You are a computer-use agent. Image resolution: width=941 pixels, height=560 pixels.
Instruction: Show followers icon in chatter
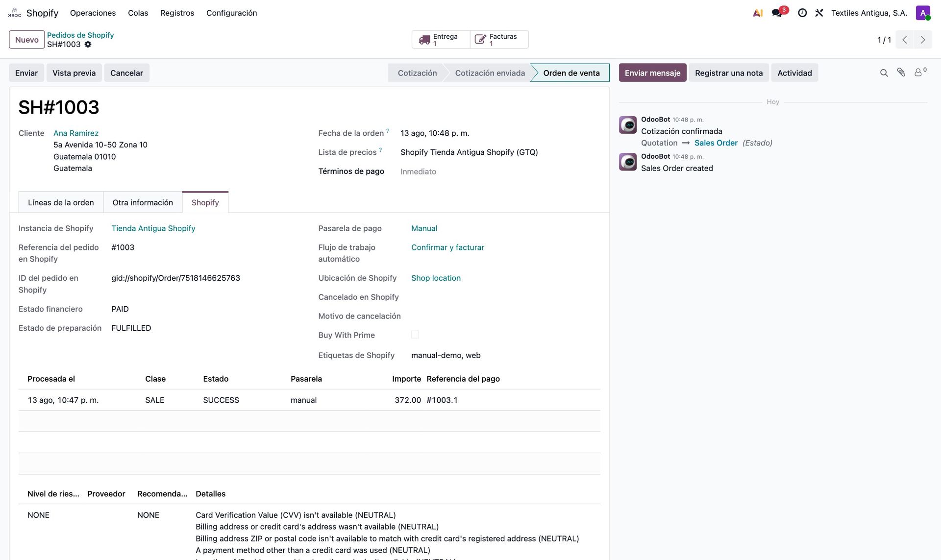[920, 72]
